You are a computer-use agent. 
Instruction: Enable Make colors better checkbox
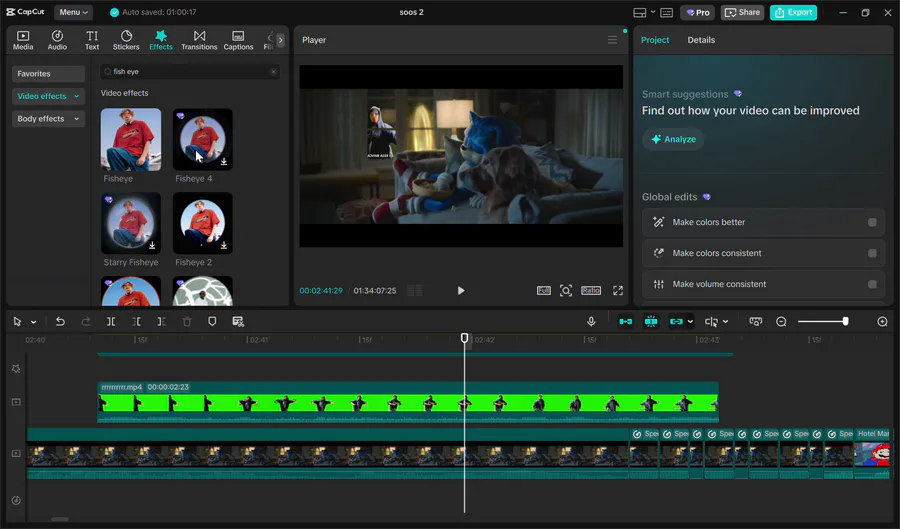(872, 222)
